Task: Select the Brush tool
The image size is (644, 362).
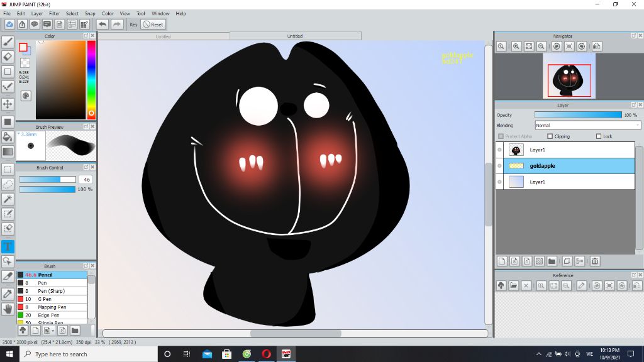Action: tap(8, 41)
